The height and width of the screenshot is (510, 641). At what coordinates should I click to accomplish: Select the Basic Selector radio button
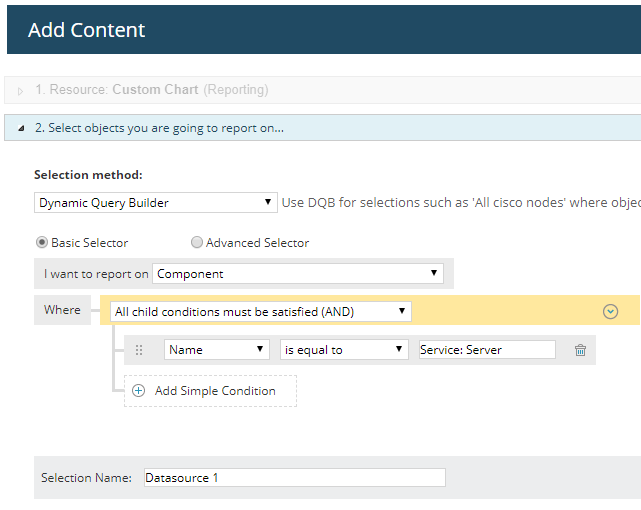point(42,243)
